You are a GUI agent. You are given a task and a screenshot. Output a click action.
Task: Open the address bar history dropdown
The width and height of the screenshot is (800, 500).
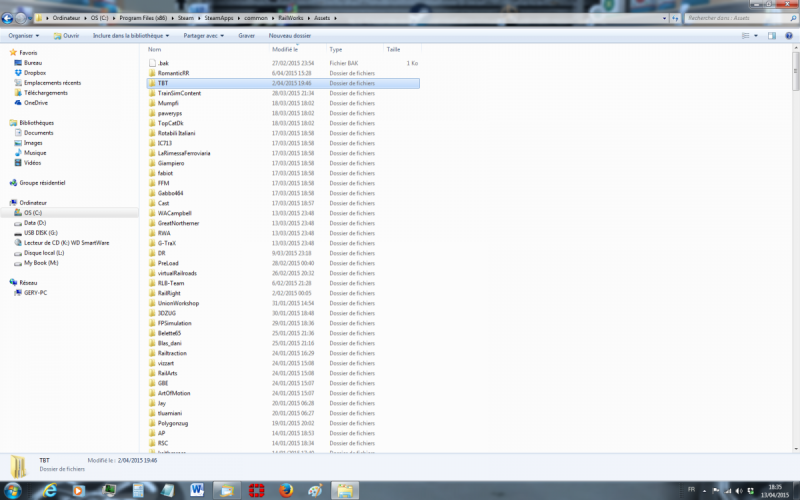(664, 18)
